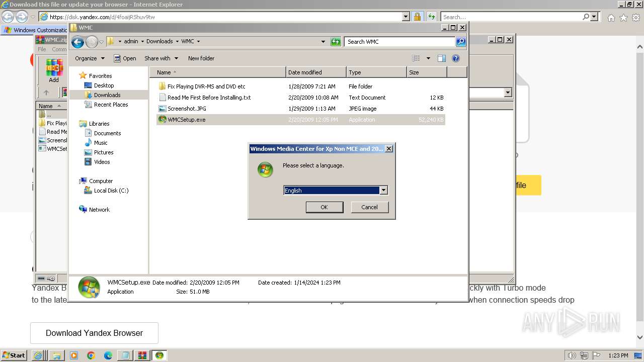
Task: Sort by the Type column header
Action: (376, 72)
